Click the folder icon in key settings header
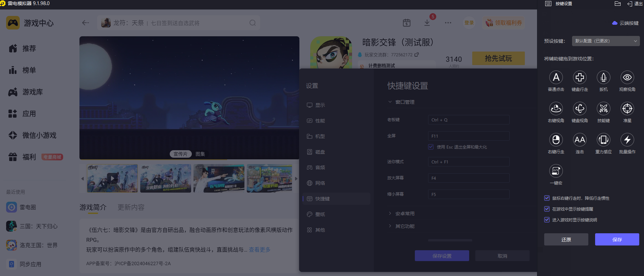The image size is (644, 276). point(618,4)
